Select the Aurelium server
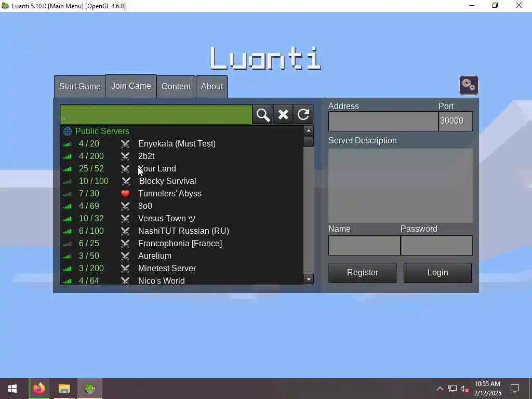The height and width of the screenshot is (399, 532). tap(182, 256)
